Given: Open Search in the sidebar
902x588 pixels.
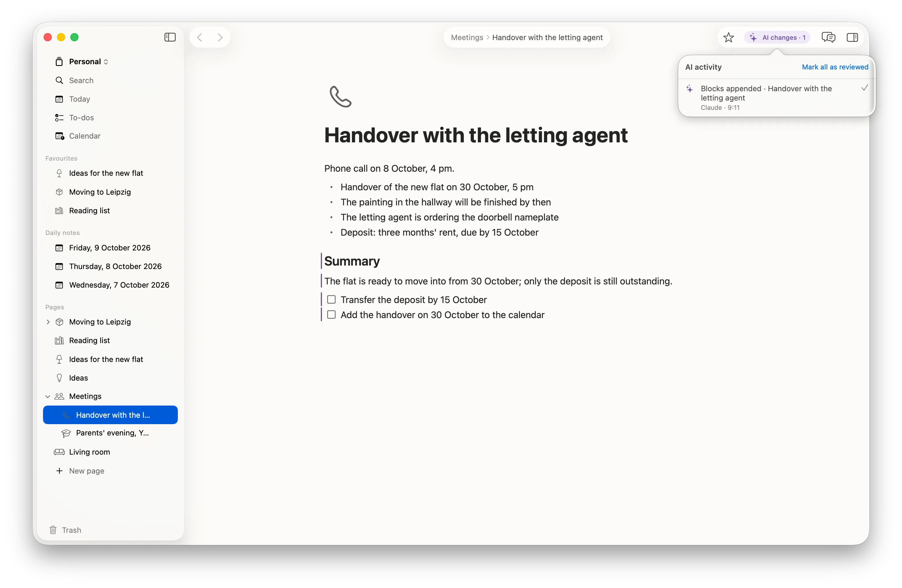Looking at the screenshot, I should coord(110,80).
